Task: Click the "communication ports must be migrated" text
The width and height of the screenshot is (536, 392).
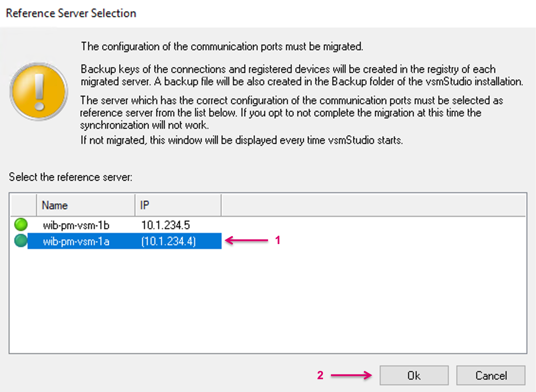Action: pyautogui.click(x=222, y=46)
